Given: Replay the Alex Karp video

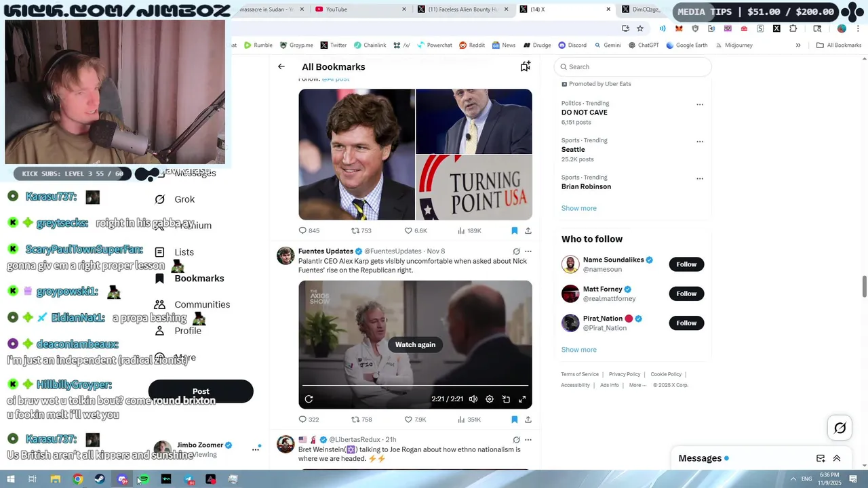Looking at the screenshot, I should tap(309, 399).
